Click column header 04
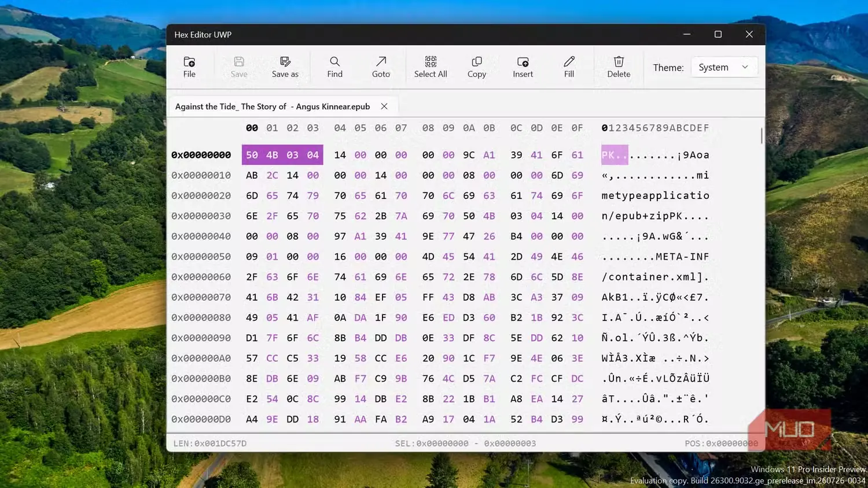 click(x=340, y=128)
